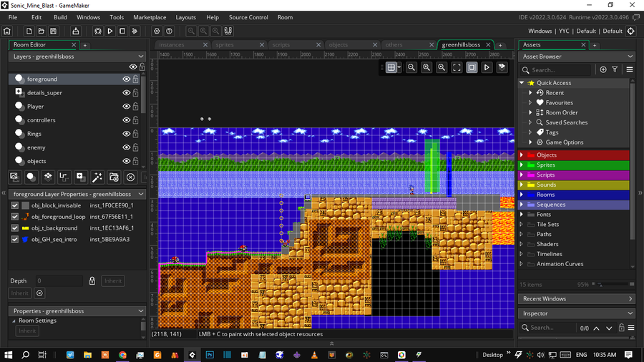Click the YYC output label
Screen dimensions: 644x362
pyautogui.click(x=564, y=31)
